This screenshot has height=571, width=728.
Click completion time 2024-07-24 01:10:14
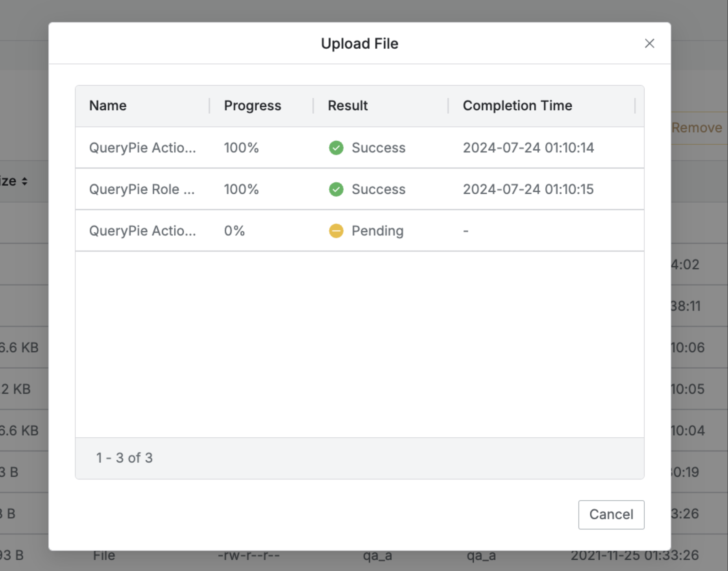[528, 148]
